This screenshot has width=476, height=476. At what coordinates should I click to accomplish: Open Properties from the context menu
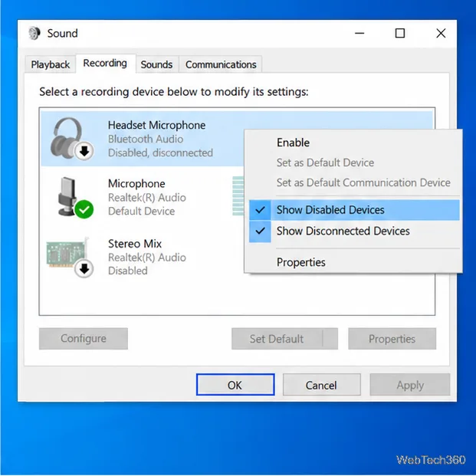coord(300,262)
